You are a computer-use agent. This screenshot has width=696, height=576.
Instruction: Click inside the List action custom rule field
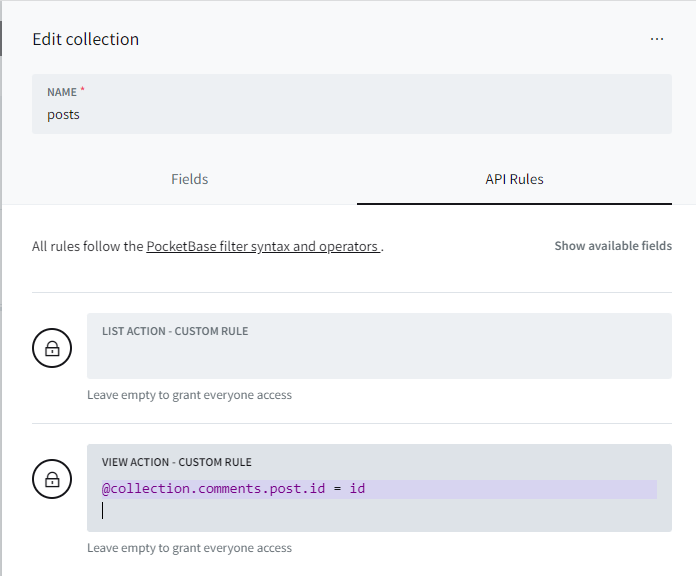pos(379,346)
